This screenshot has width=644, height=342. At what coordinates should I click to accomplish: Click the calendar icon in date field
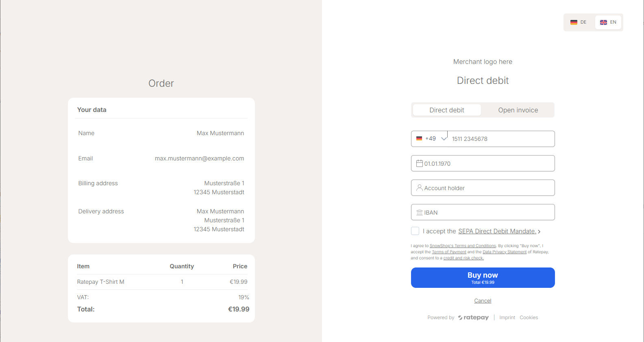(419, 163)
